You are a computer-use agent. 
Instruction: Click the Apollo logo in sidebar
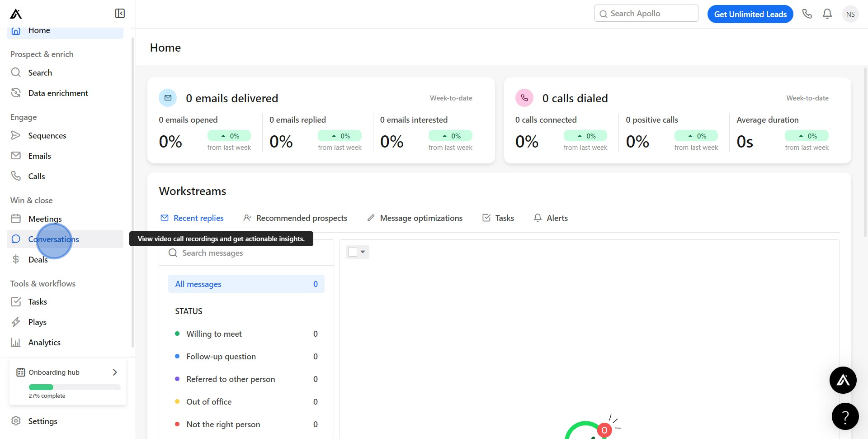pos(16,14)
